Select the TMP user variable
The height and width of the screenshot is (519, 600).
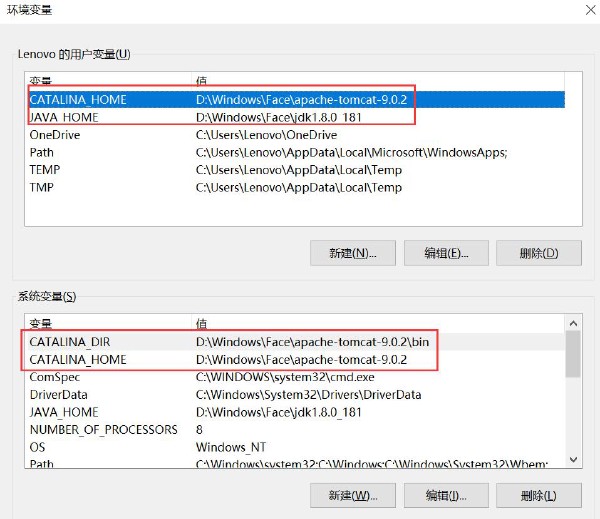(x=296, y=187)
